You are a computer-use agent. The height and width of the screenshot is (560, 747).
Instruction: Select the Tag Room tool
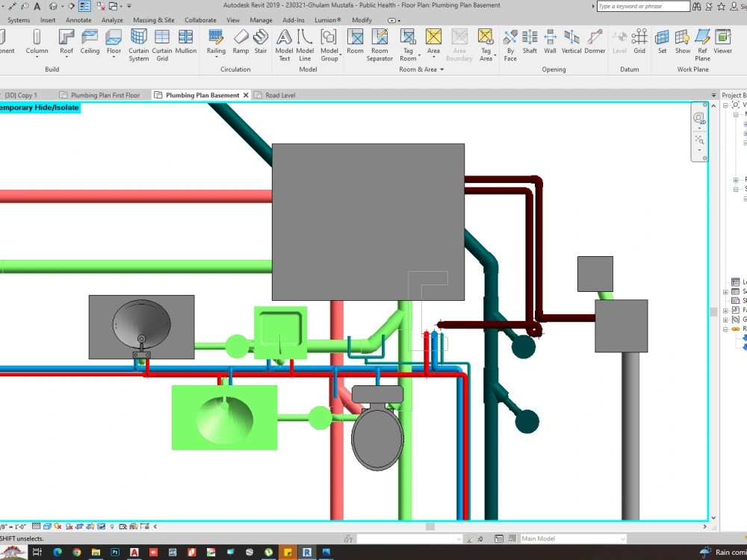[x=408, y=45]
